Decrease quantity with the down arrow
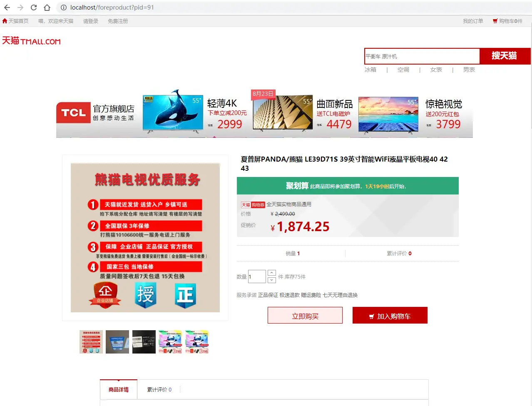The width and height of the screenshot is (532, 406). (272, 280)
